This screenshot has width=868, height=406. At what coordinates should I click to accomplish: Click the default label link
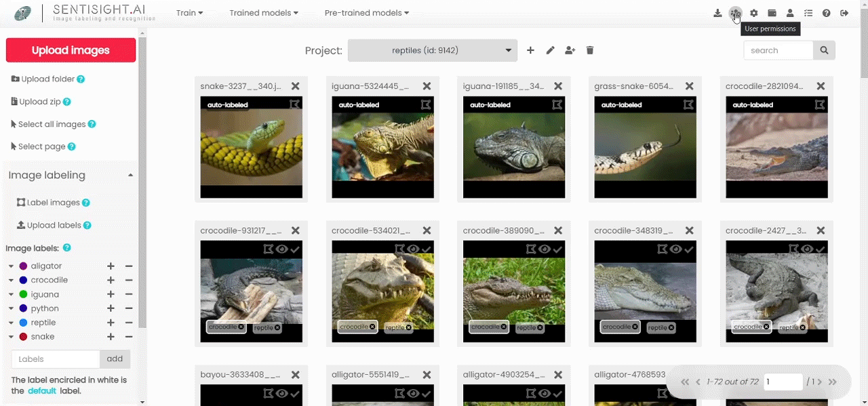click(x=41, y=391)
